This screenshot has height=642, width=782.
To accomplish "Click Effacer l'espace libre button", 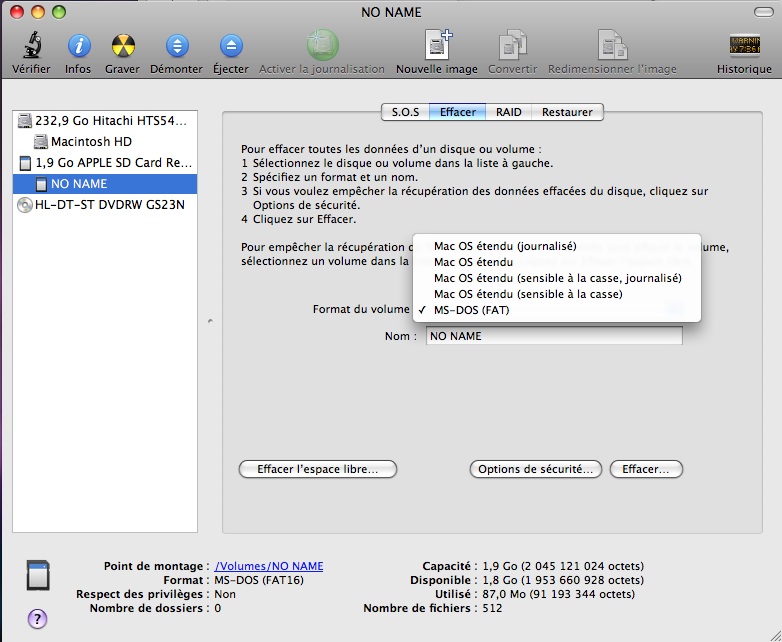I will click(x=318, y=469).
